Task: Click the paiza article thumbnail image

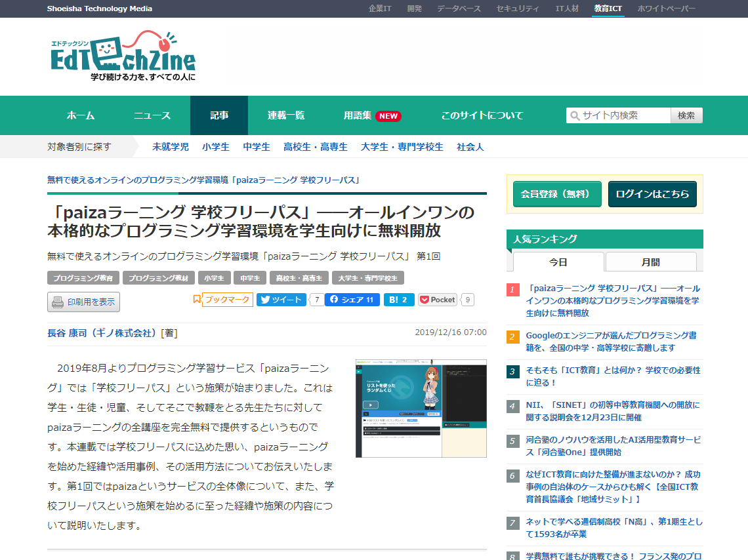Action: (x=421, y=407)
